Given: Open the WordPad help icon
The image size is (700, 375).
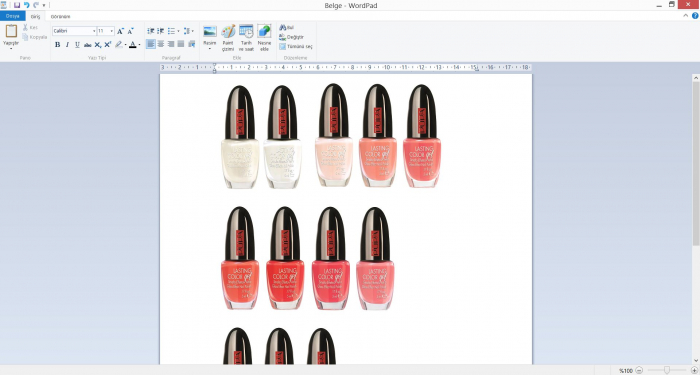Looking at the screenshot, I should pyautogui.click(x=695, y=16).
